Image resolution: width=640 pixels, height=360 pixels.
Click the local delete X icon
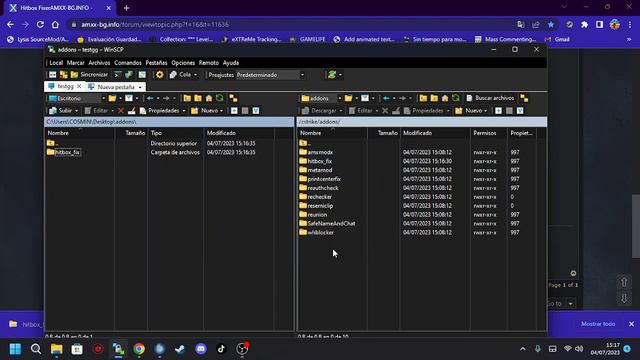point(121,111)
